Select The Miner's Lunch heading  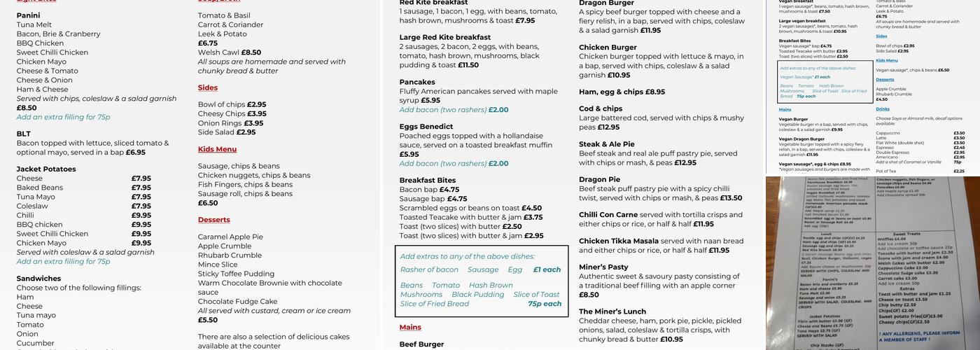pyautogui.click(x=612, y=311)
